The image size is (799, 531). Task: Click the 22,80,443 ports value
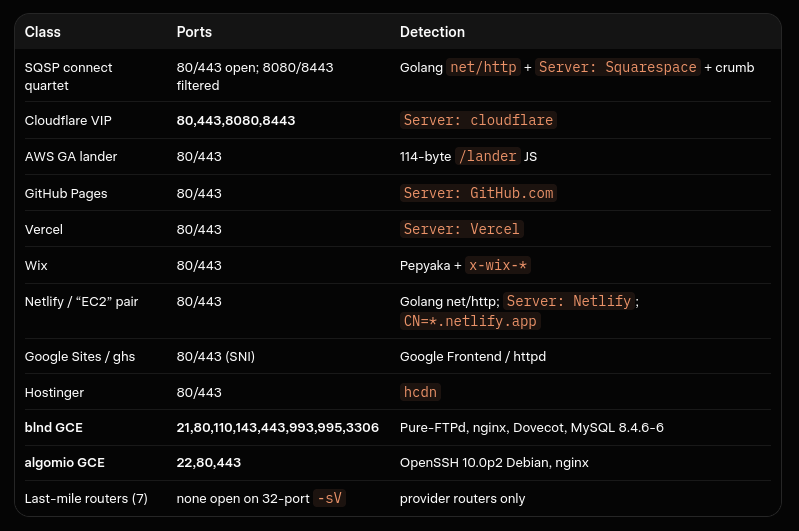click(x=209, y=463)
